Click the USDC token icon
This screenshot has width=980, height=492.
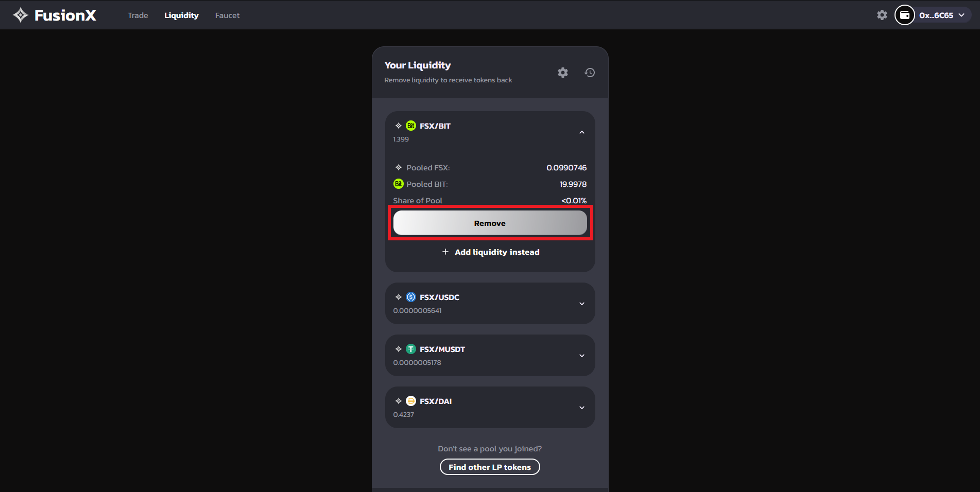411,297
